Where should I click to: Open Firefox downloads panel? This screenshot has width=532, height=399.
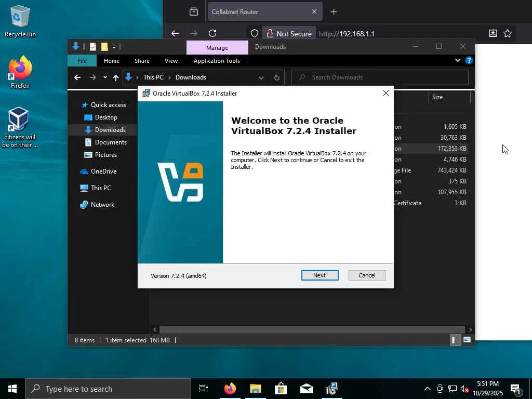tap(493, 33)
